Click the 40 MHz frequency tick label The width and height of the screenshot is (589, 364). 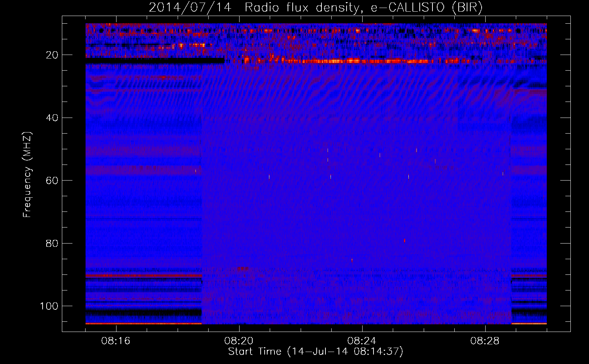click(52, 118)
